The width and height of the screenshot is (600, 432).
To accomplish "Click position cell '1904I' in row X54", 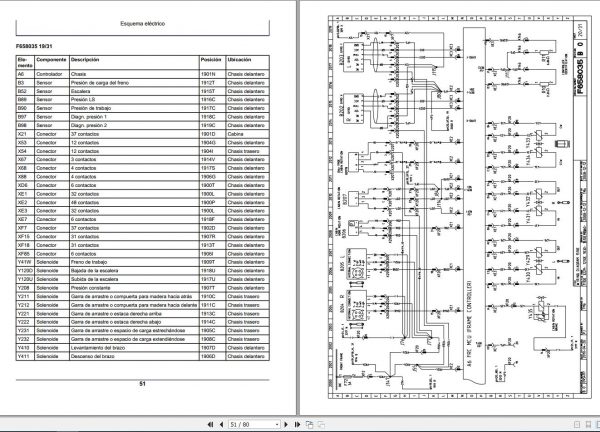I will (212, 151).
